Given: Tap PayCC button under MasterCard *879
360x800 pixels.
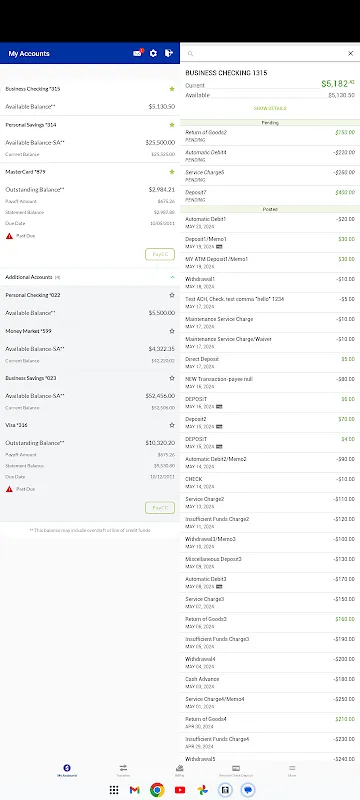Looking at the screenshot, I should [160, 254].
